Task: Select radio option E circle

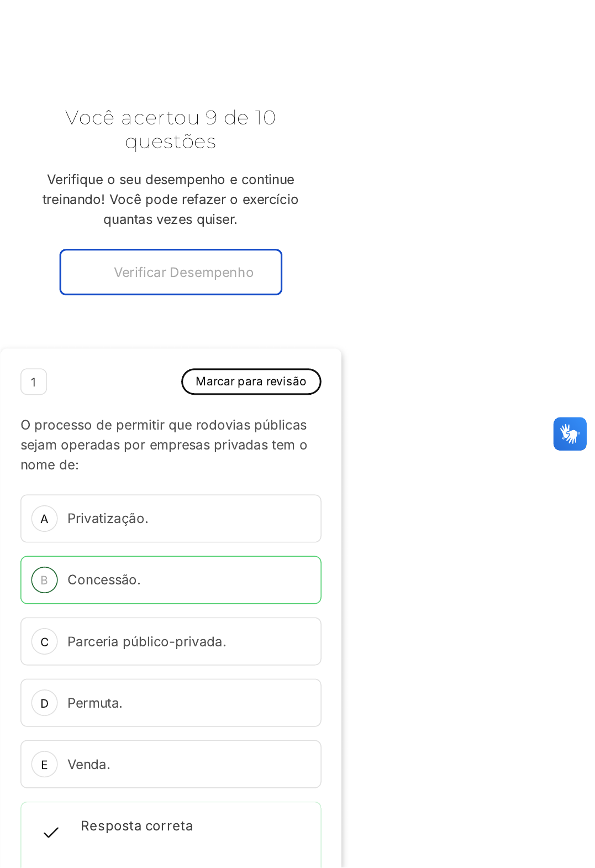Action: 45,765
